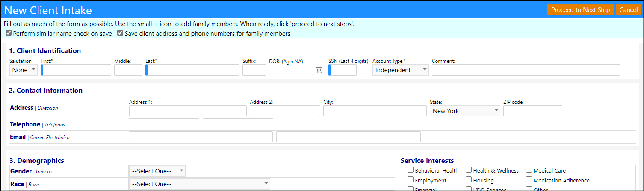Check the Behavioral Health service interest
The image size is (644, 191).
(x=411, y=170)
